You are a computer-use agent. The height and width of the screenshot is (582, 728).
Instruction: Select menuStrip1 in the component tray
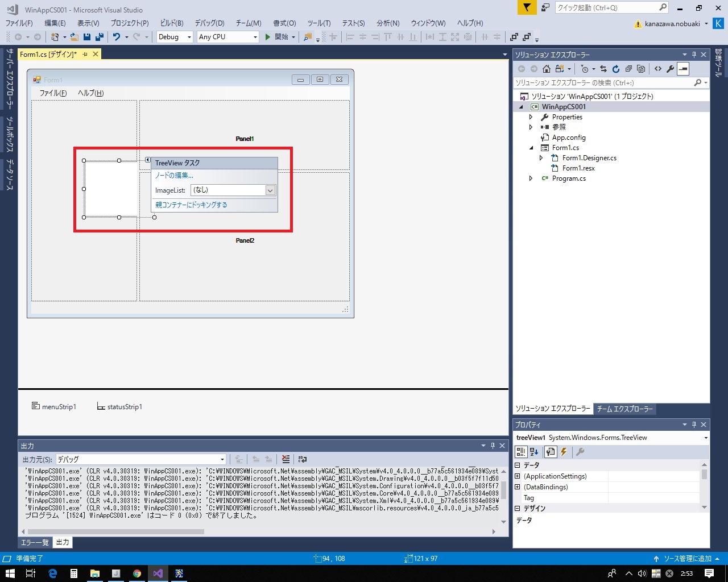click(54, 407)
